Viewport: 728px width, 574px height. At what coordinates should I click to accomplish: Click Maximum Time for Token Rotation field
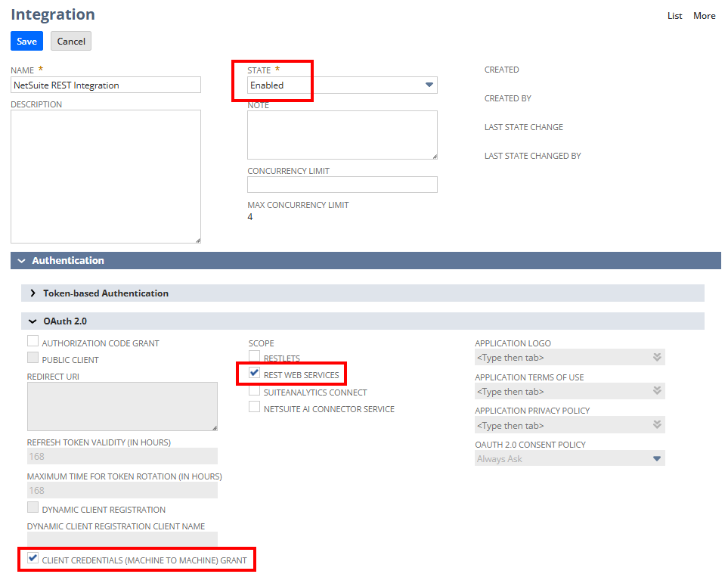pyautogui.click(x=122, y=490)
